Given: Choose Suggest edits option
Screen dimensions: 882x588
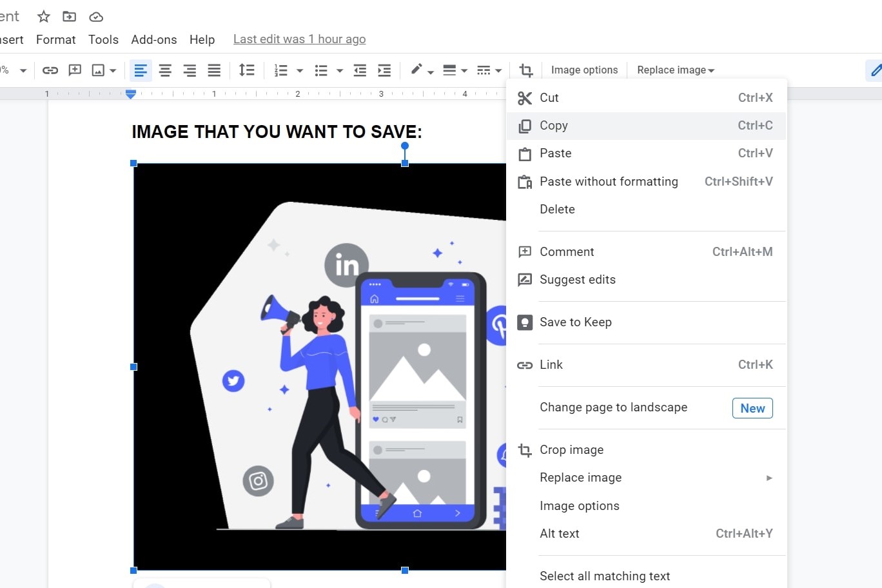Looking at the screenshot, I should tap(646, 280).
